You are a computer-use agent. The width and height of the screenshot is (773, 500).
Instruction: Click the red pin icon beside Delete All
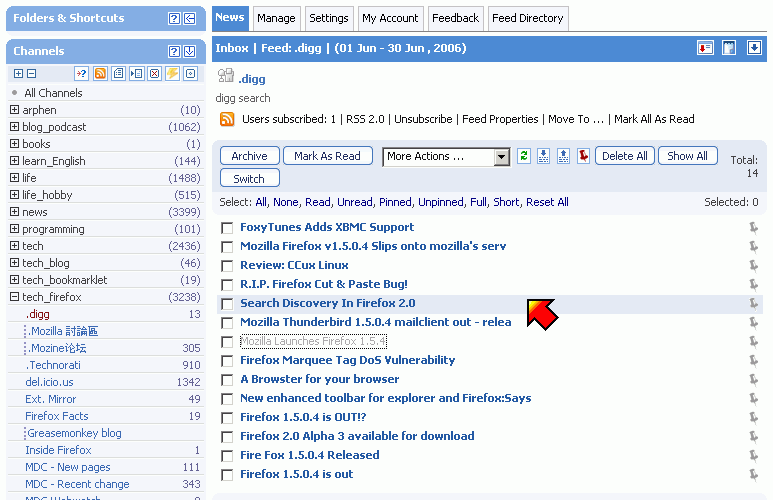tap(583, 156)
